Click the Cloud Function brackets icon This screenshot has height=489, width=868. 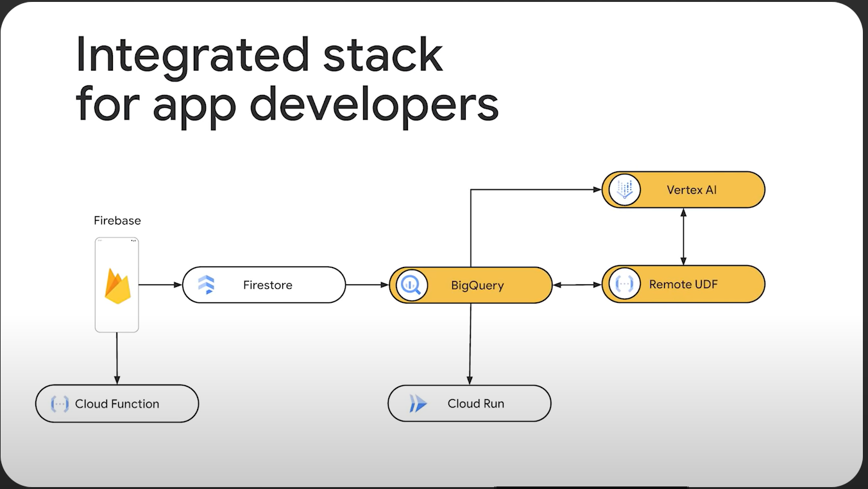click(60, 404)
